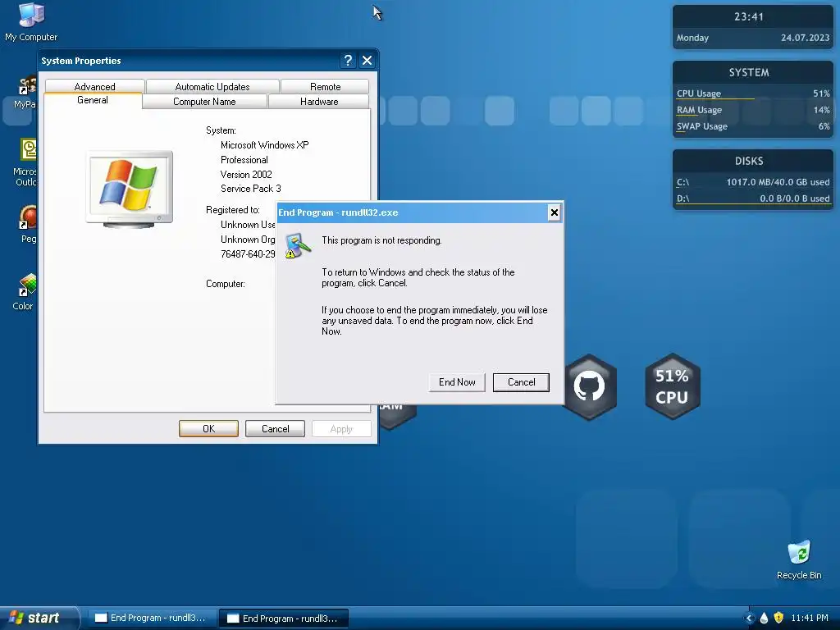Viewport: 840px width, 630px height.
Task: Click the disabled Apply button
Action: [342, 428]
